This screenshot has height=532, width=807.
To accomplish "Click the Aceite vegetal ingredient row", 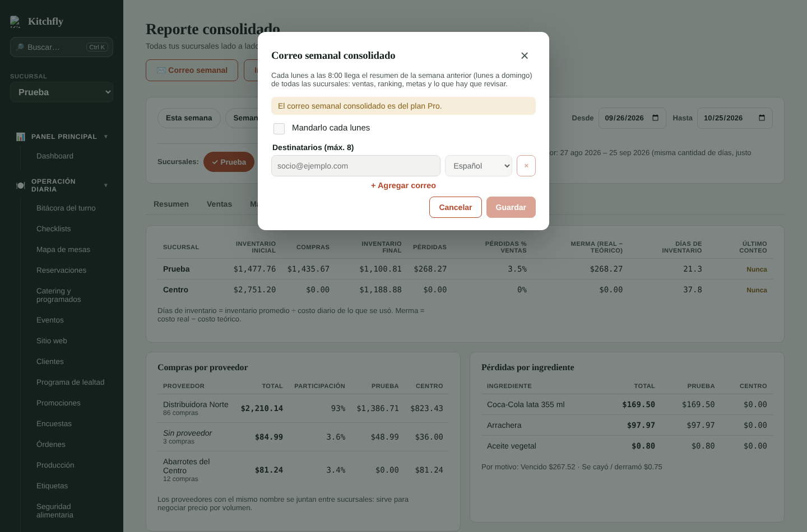I will [x=627, y=446].
